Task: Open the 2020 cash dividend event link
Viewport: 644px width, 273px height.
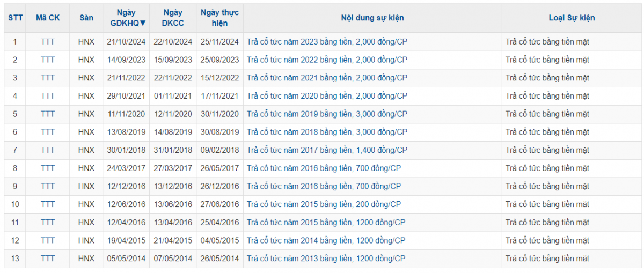Action: click(327, 96)
